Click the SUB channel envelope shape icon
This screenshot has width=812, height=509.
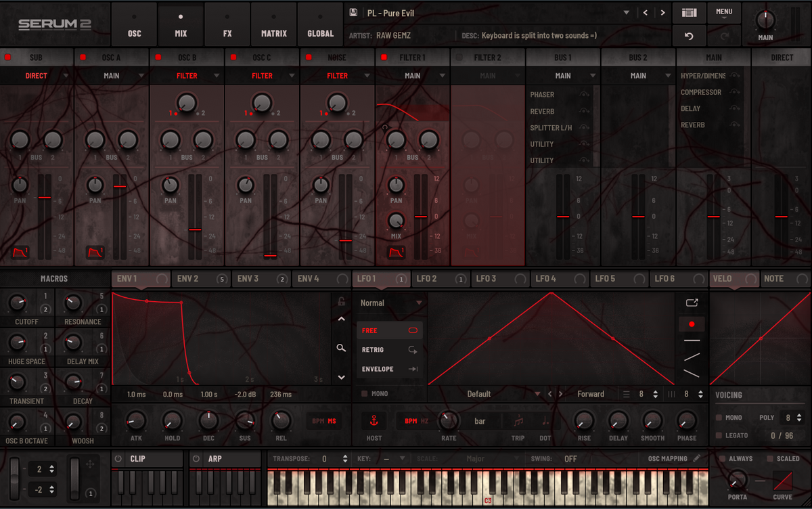[x=20, y=253]
